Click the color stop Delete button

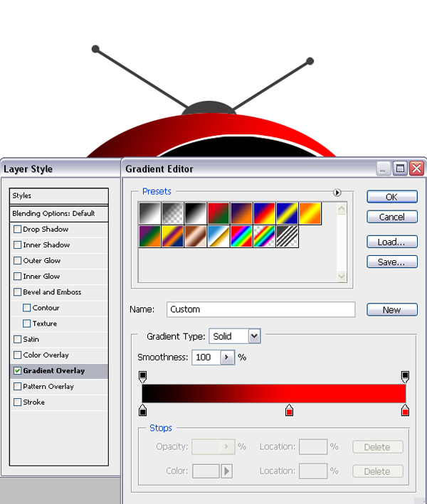[x=378, y=471]
